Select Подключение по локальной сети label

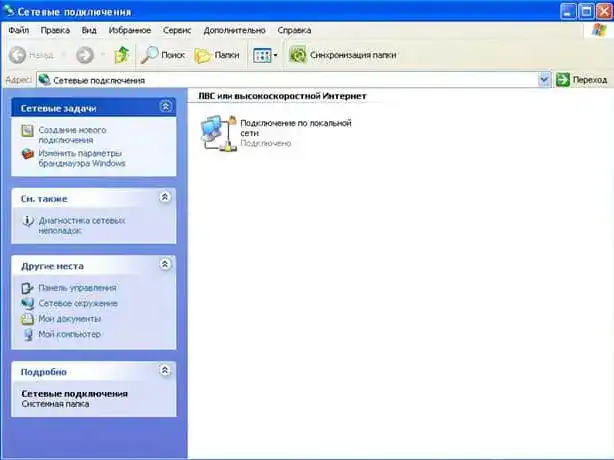[296, 128]
